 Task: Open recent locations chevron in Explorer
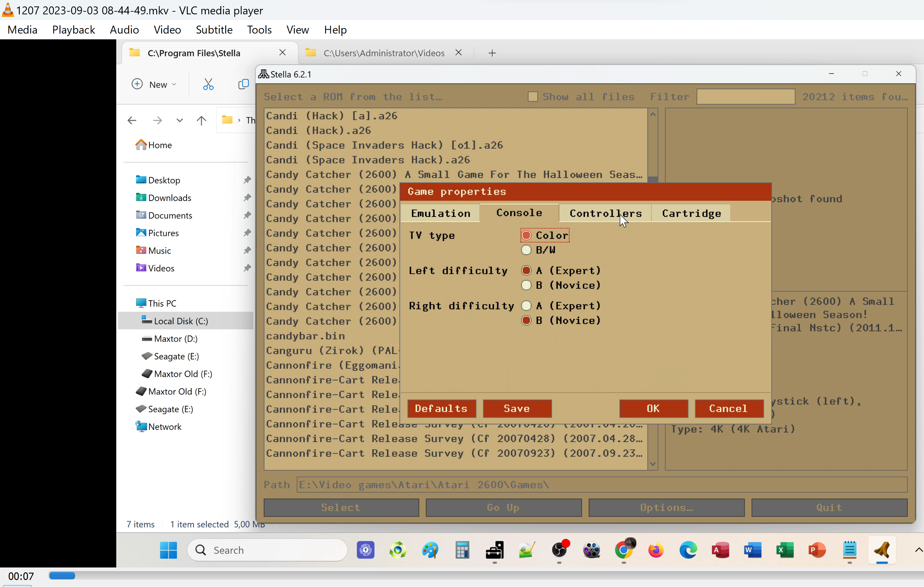pos(179,121)
